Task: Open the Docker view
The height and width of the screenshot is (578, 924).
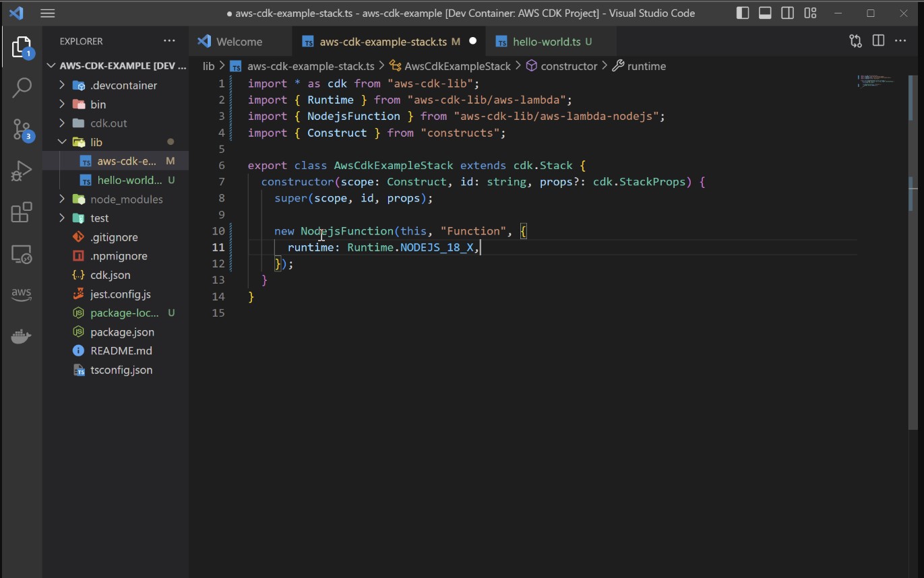Action: click(x=22, y=335)
